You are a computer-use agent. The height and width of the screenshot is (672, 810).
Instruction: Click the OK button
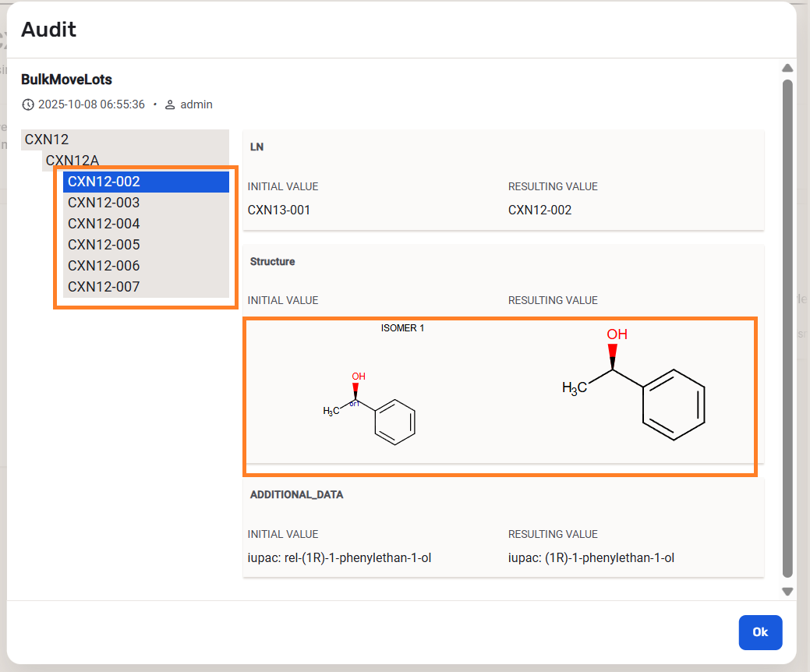coord(759,632)
